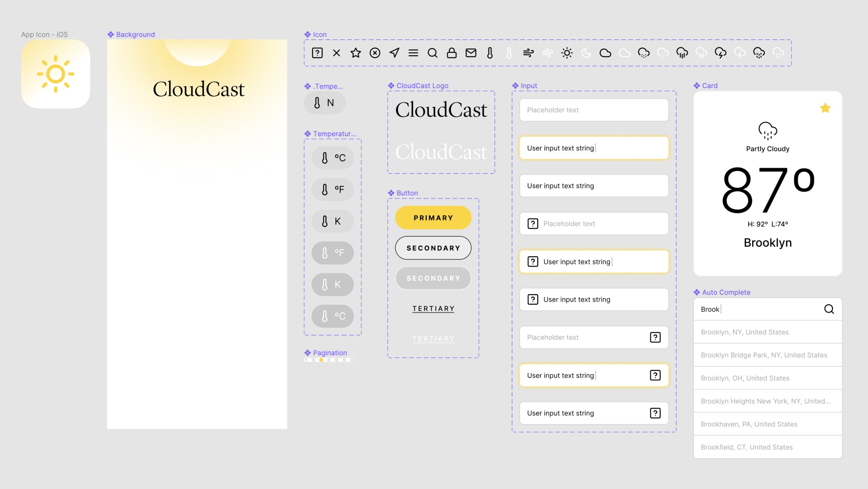The width and height of the screenshot is (868, 489).
Task: Choose Brooklyn Bridge Park, NY suggestion
Action: [x=768, y=355]
